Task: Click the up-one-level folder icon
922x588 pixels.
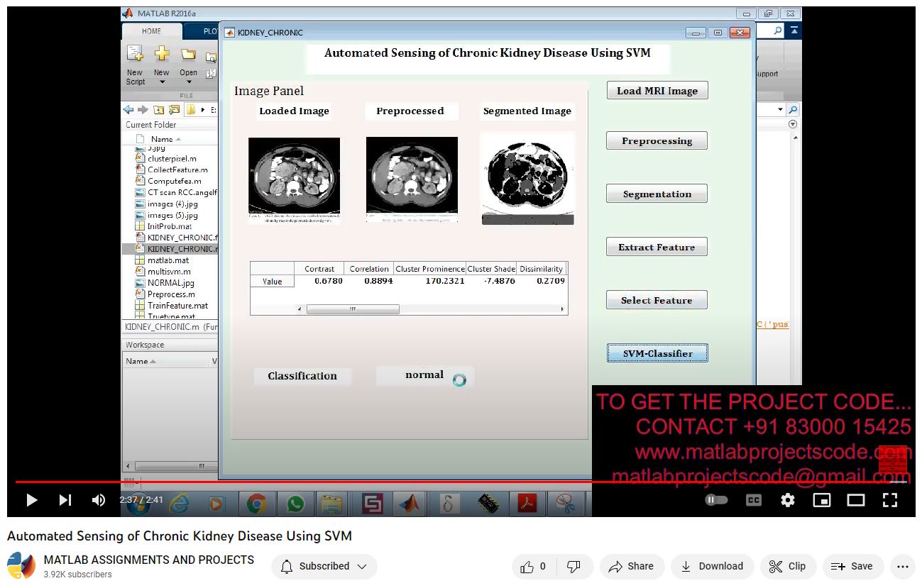Action: coord(158,110)
